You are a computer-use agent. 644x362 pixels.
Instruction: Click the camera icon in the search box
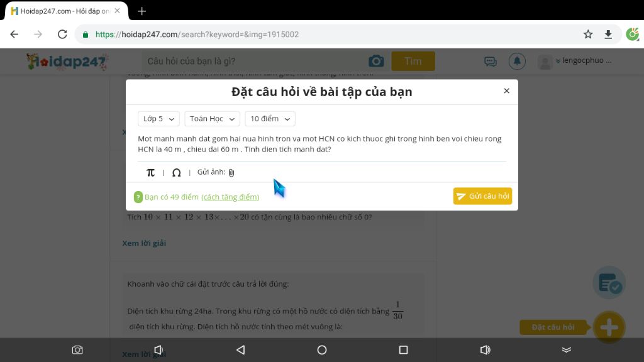point(376,61)
